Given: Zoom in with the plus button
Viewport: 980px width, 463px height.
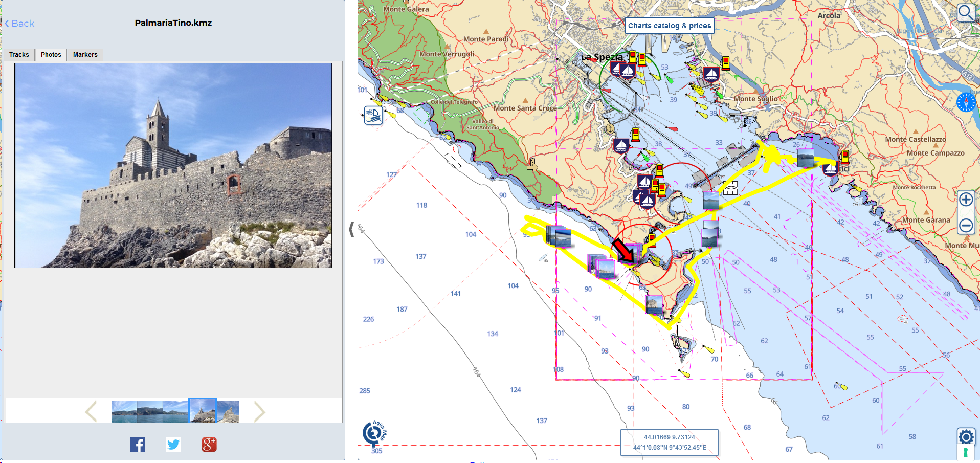Looking at the screenshot, I should point(966,199).
